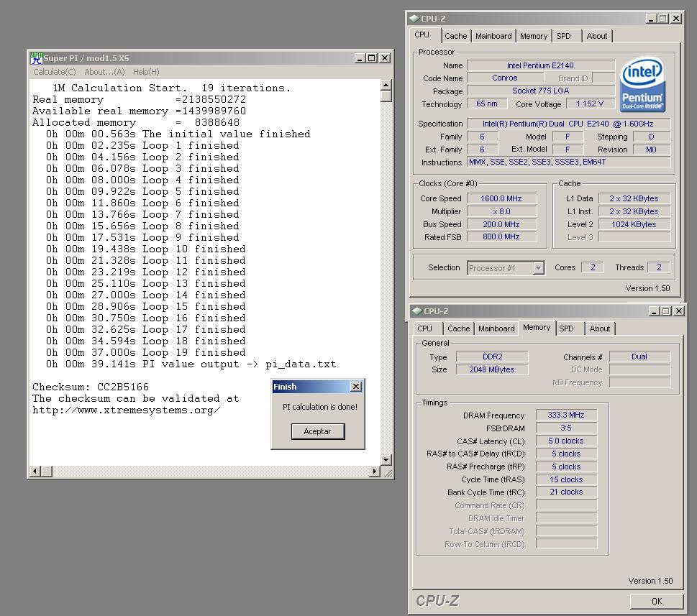Image resolution: width=697 pixels, height=616 pixels.
Task: Click the Aceptar button in Finish dialog
Action: click(317, 431)
